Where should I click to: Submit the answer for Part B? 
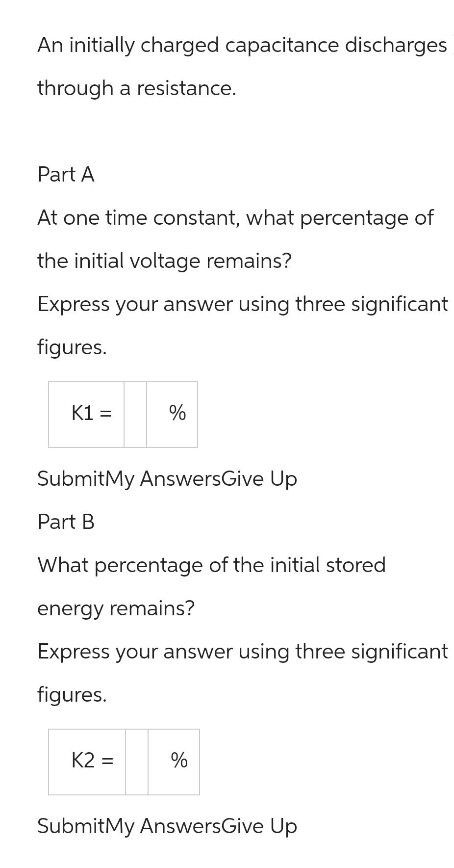pyautogui.click(x=71, y=826)
